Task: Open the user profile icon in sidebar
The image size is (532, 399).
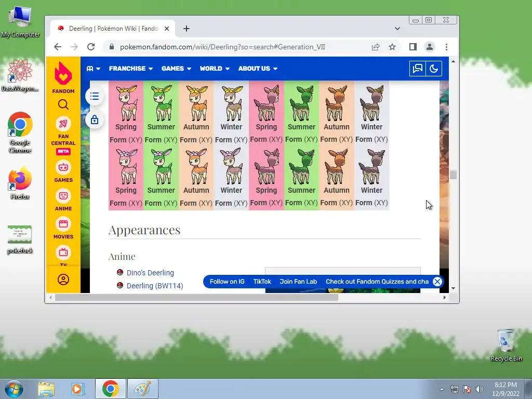Action: click(x=63, y=280)
